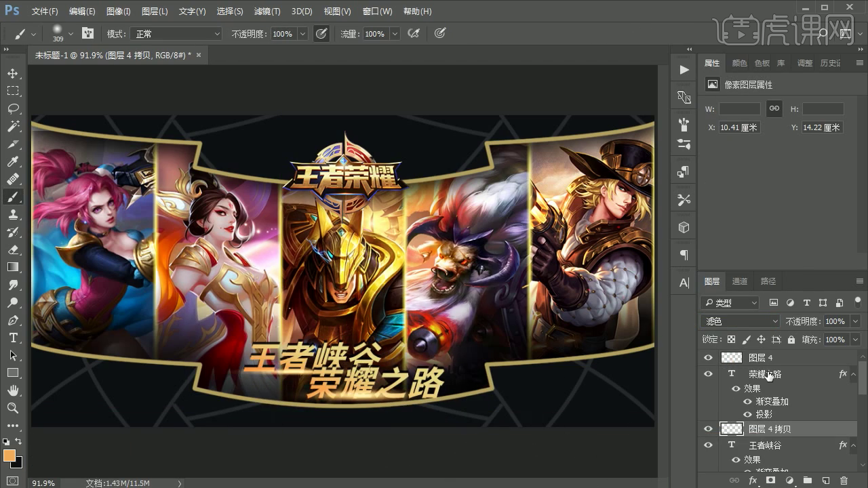The image size is (868, 488).
Task: Toggle visibility of 投影 effect
Action: tap(748, 415)
